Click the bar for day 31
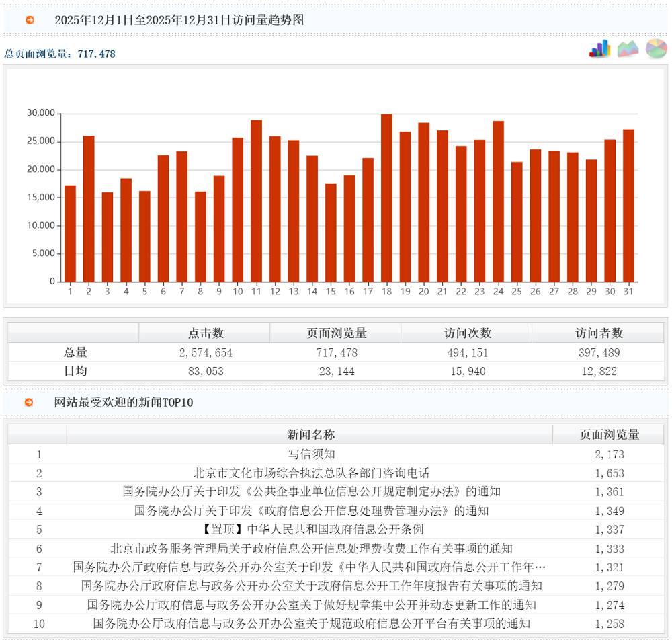 pyautogui.click(x=628, y=206)
